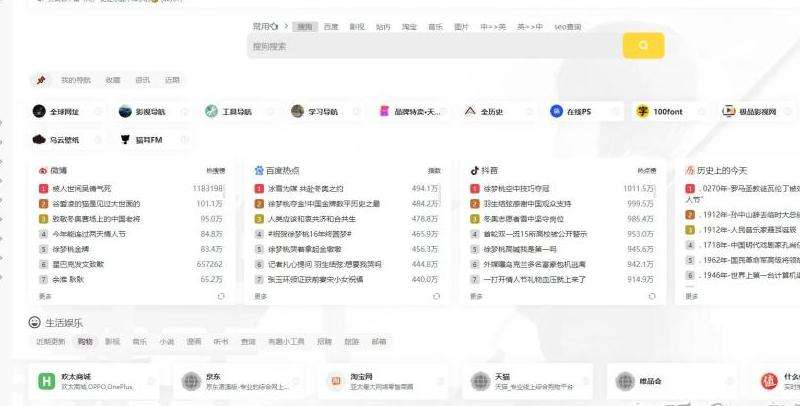Refresh the 微博 hot list panel
The width and height of the screenshot is (800, 406).
point(221,296)
